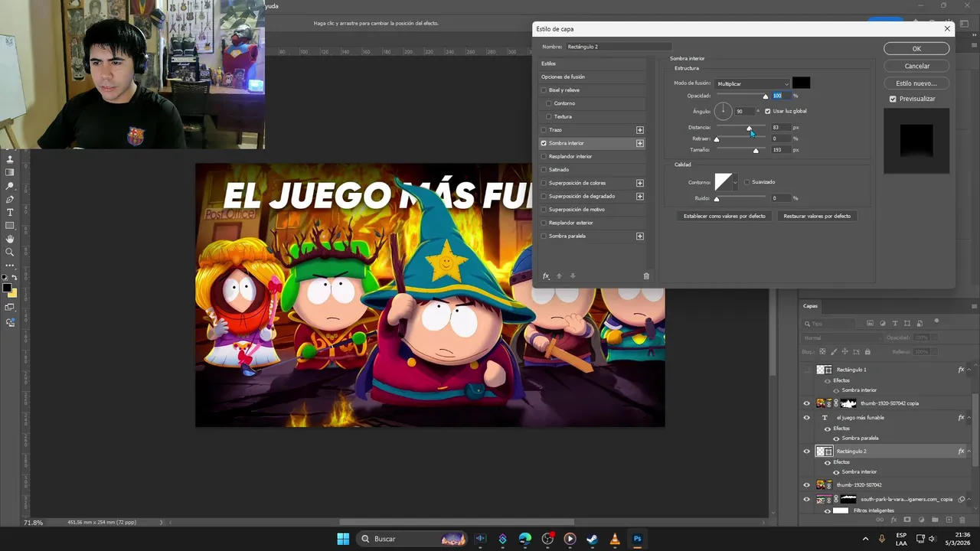The width and height of the screenshot is (980, 551).
Task: Add another Sombra paralela with plus icon
Action: click(x=640, y=236)
